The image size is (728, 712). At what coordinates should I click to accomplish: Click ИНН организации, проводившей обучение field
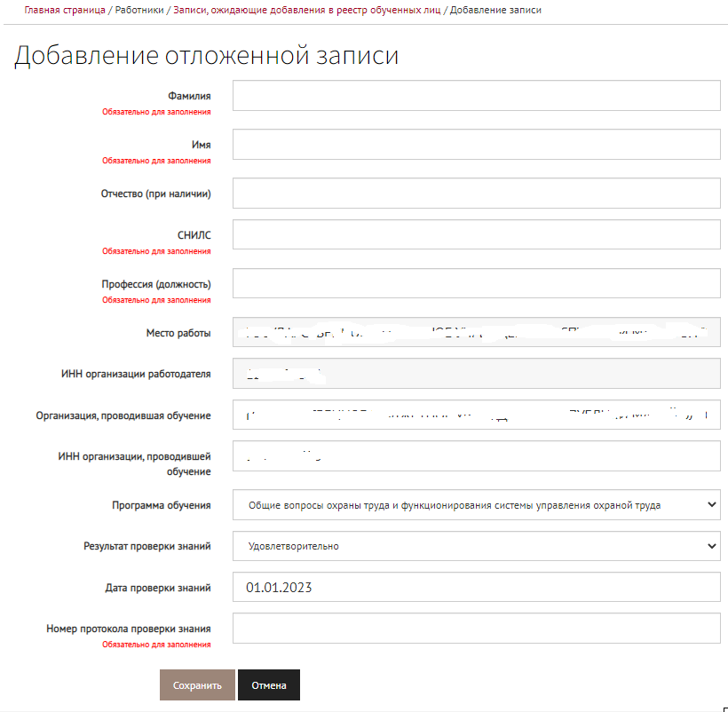(x=477, y=456)
